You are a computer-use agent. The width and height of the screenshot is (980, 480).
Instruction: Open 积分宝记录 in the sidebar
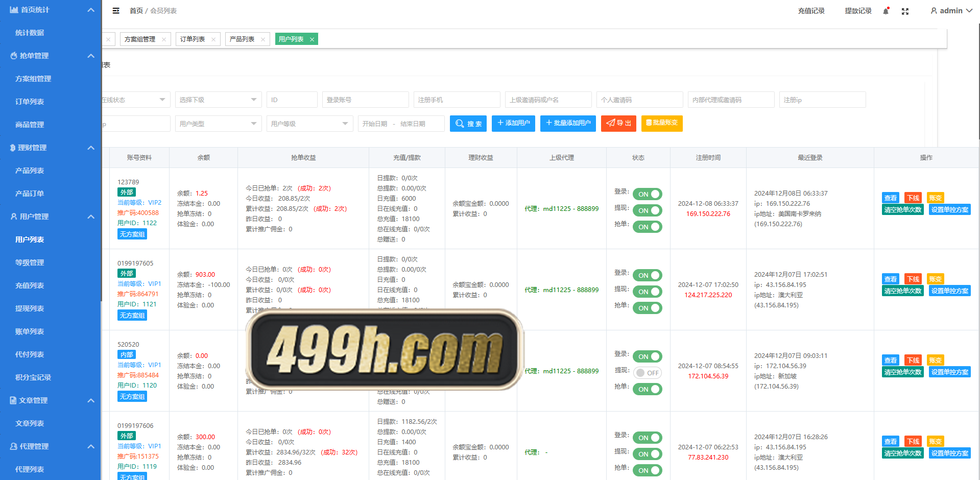click(33, 377)
